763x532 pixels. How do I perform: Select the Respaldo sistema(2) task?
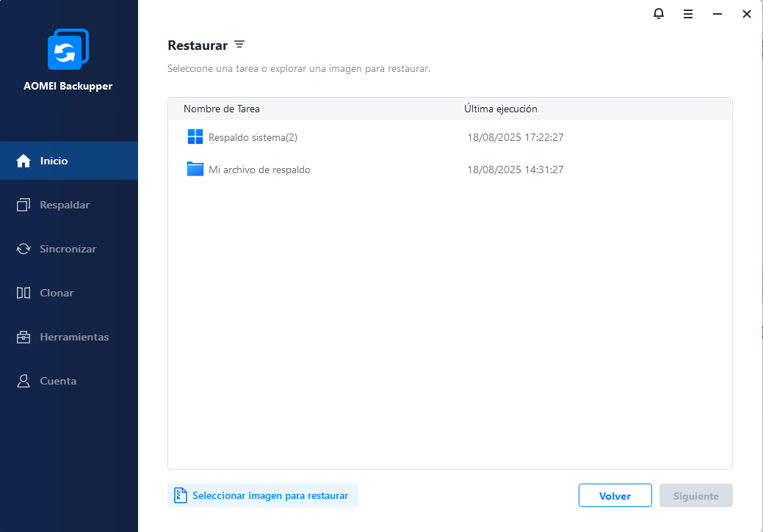coord(253,137)
